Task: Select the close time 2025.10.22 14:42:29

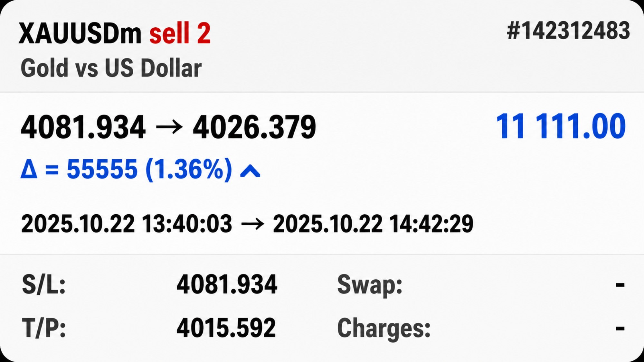Action: click(x=373, y=224)
